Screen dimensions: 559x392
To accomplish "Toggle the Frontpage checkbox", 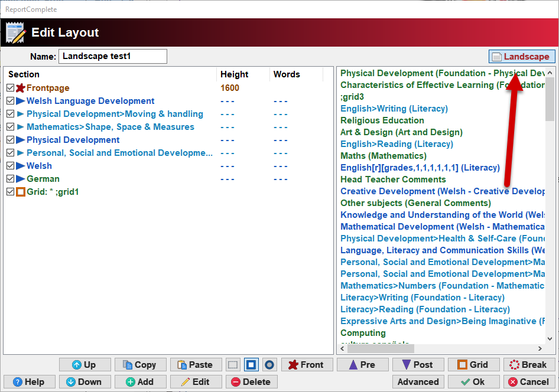I will (10, 88).
